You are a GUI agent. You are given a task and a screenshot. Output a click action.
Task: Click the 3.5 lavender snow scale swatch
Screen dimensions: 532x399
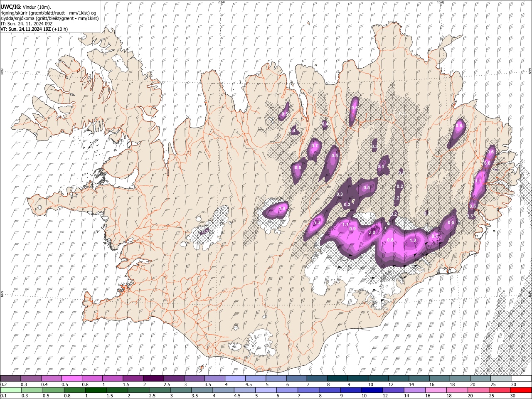pyautogui.click(x=214, y=378)
